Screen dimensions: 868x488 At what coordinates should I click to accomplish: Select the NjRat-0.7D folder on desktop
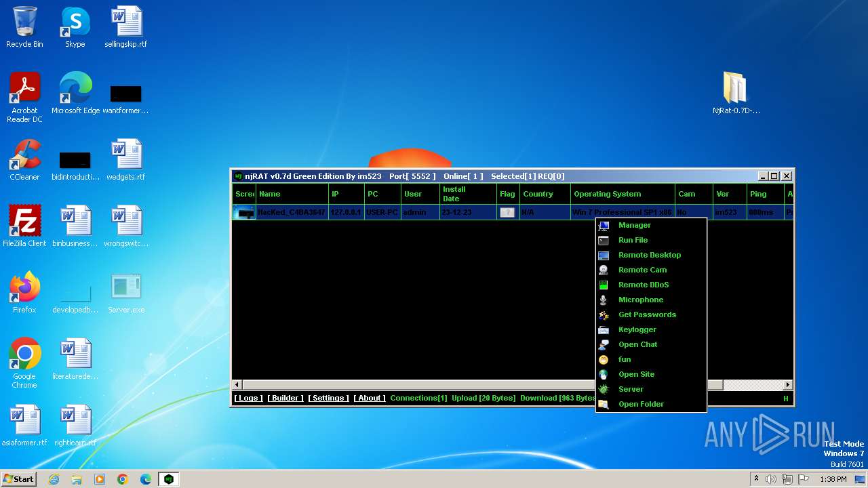(736, 93)
